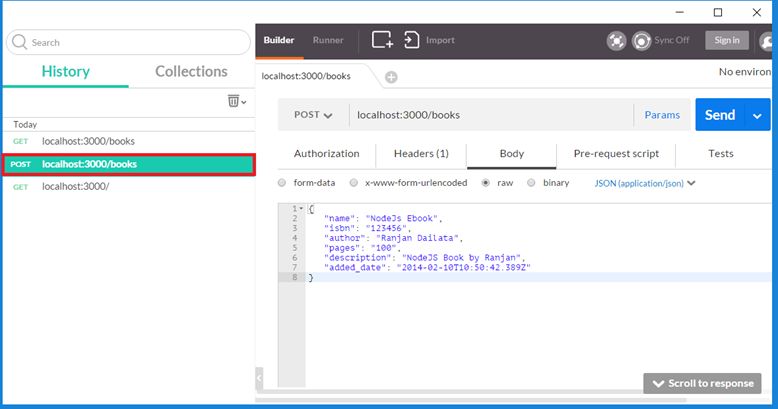Select the raw body radio button
778x409 pixels.
[x=486, y=183]
